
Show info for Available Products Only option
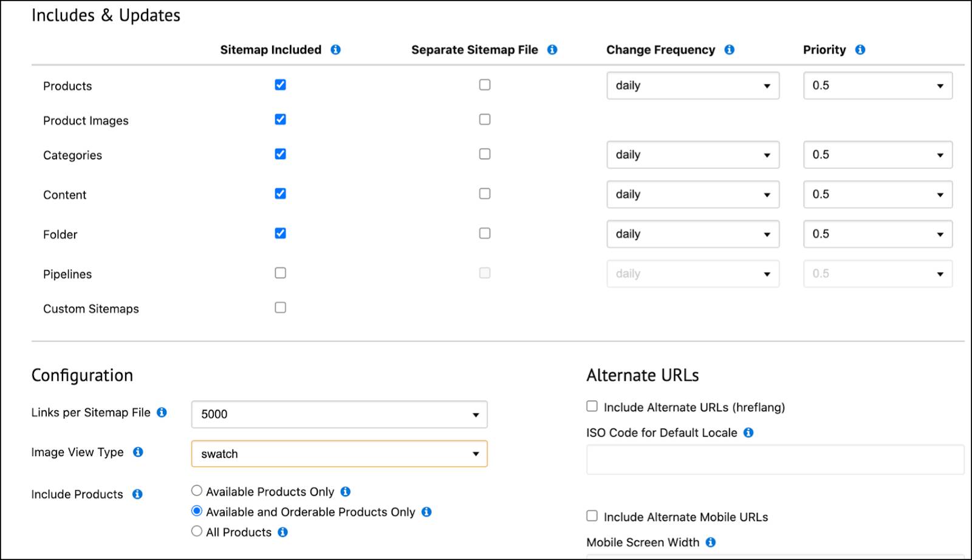click(x=346, y=491)
